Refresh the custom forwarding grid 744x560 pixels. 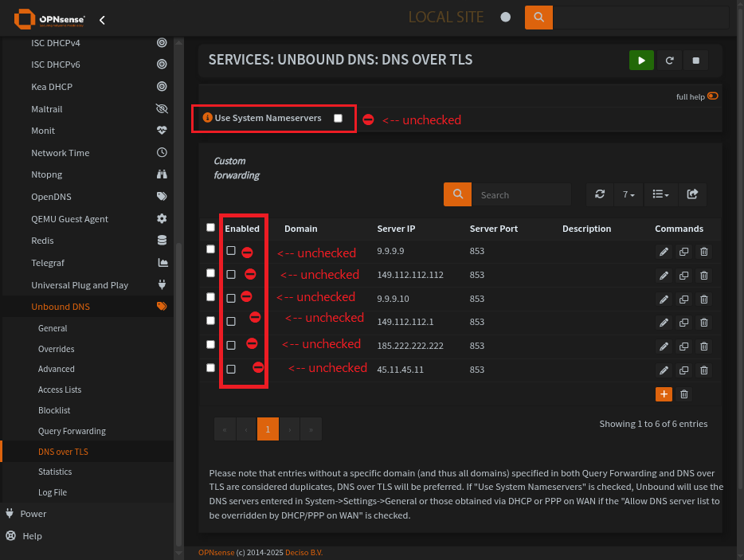click(x=600, y=194)
